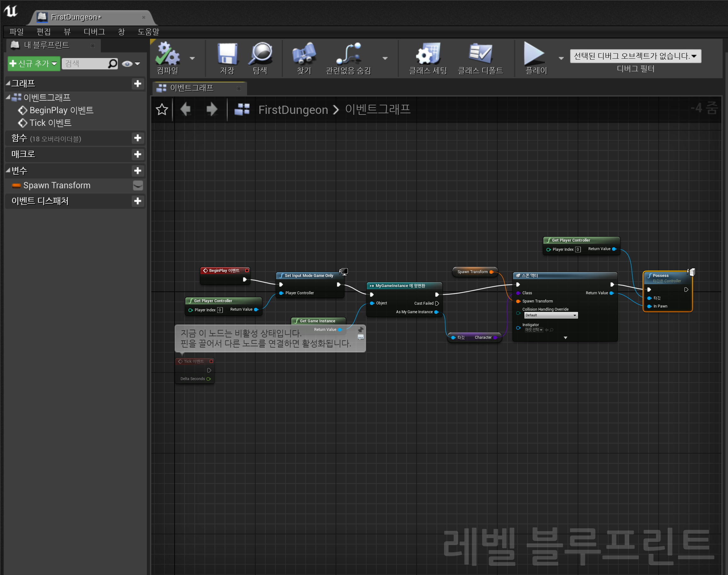Click the Play (플레이) button icon

pyautogui.click(x=534, y=54)
